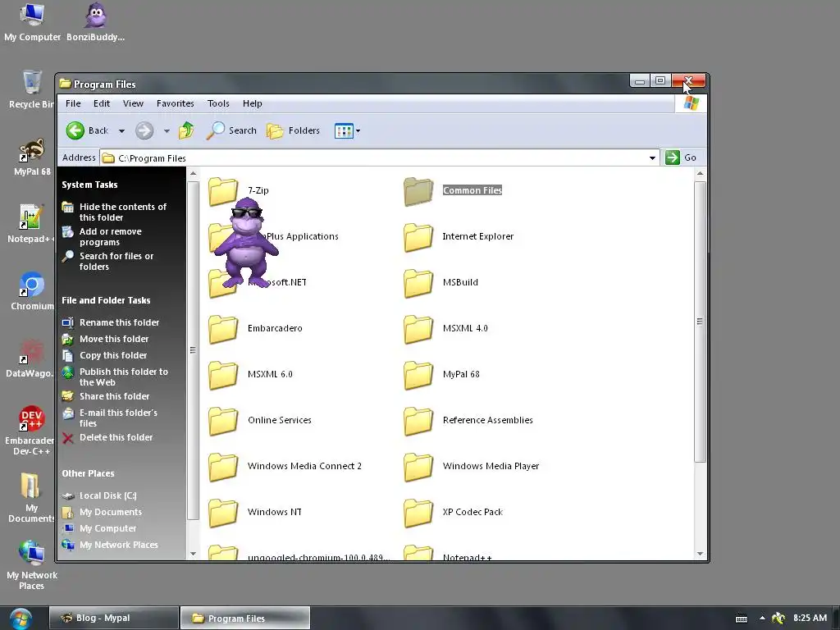Click Delete this folder task

116,438
